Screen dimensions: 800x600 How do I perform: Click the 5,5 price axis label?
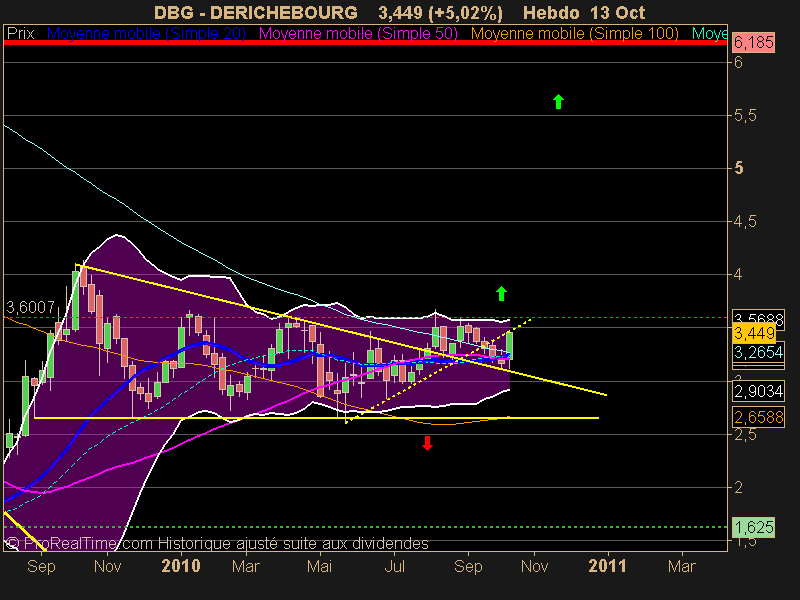745,116
